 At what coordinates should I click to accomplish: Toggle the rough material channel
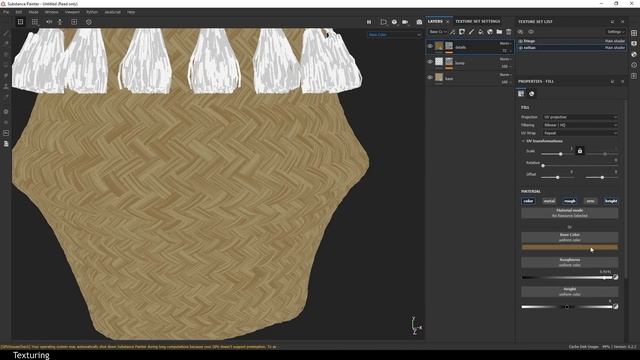point(570,201)
